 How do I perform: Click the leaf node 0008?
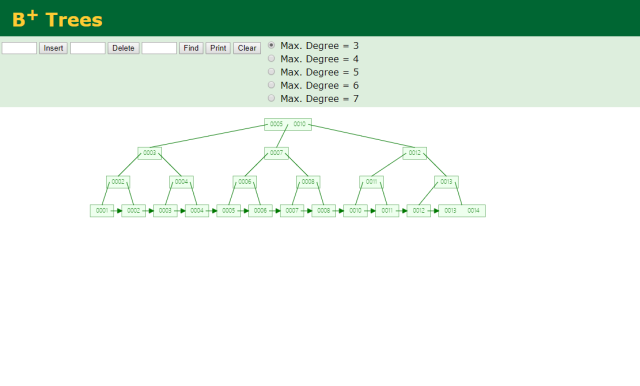[x=324, y=211]
